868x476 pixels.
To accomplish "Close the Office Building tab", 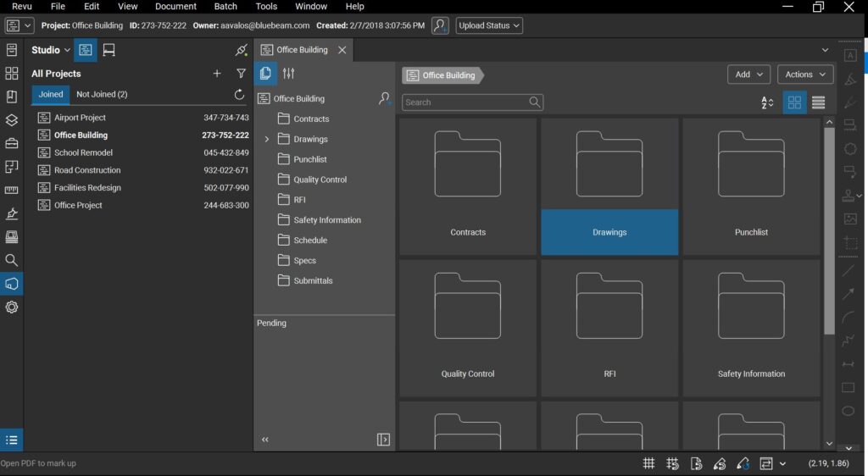I will [342, 50].
